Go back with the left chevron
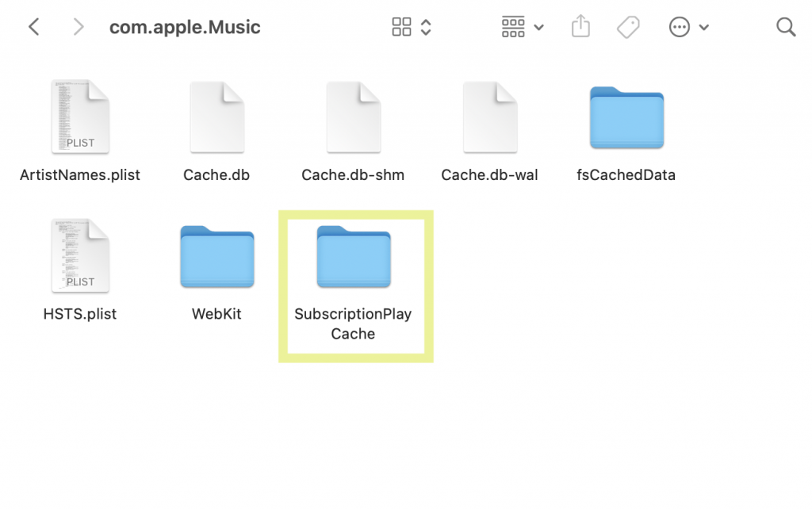This screenshot has width=812, height=509. 34,27
